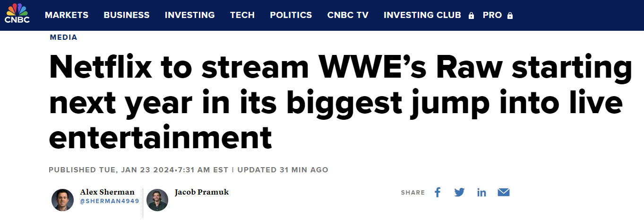Navigate to Politics section
The image size is (644, 223).
(x=291, y=15)
